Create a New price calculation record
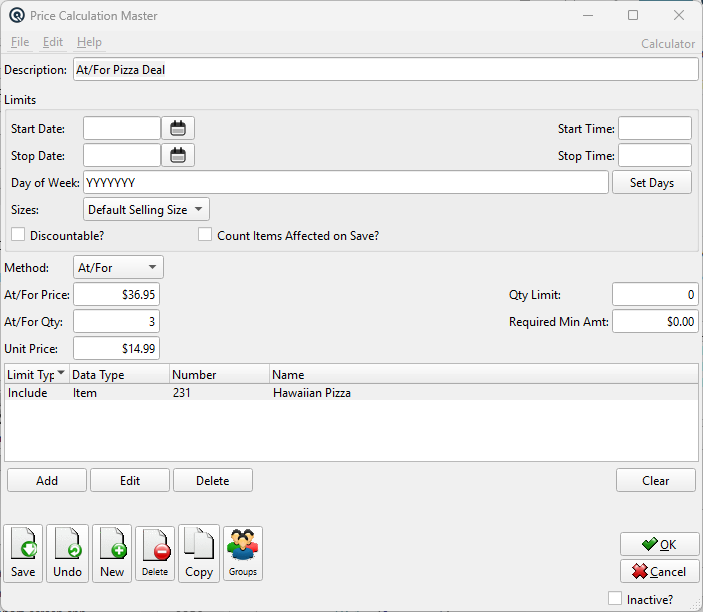Screen dimensions: 703x612 click(x=112, y=553)
